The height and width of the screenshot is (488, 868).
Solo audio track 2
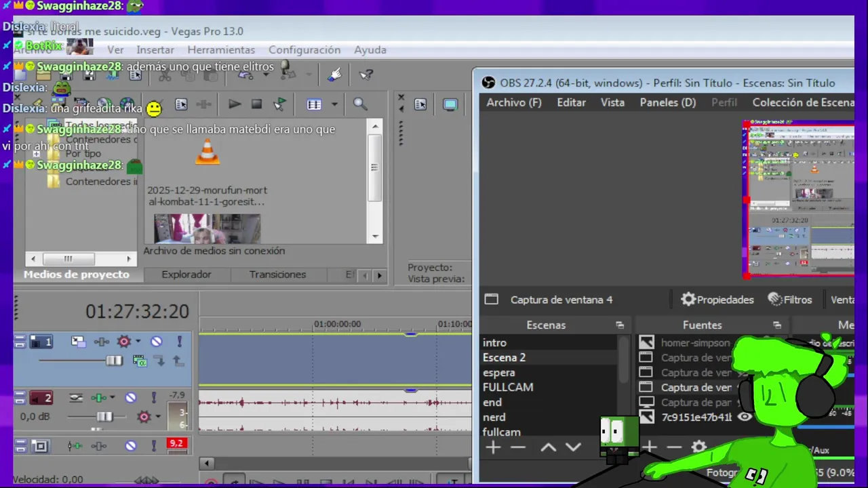click(154, 398)
